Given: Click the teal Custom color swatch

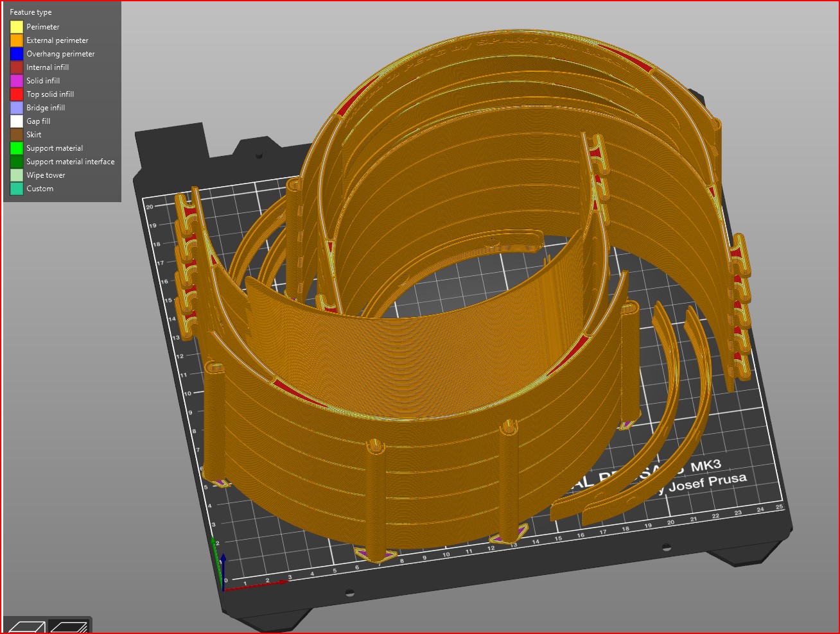Looking at the screenshot, I should pyautogui.click(x=17, y=189).
